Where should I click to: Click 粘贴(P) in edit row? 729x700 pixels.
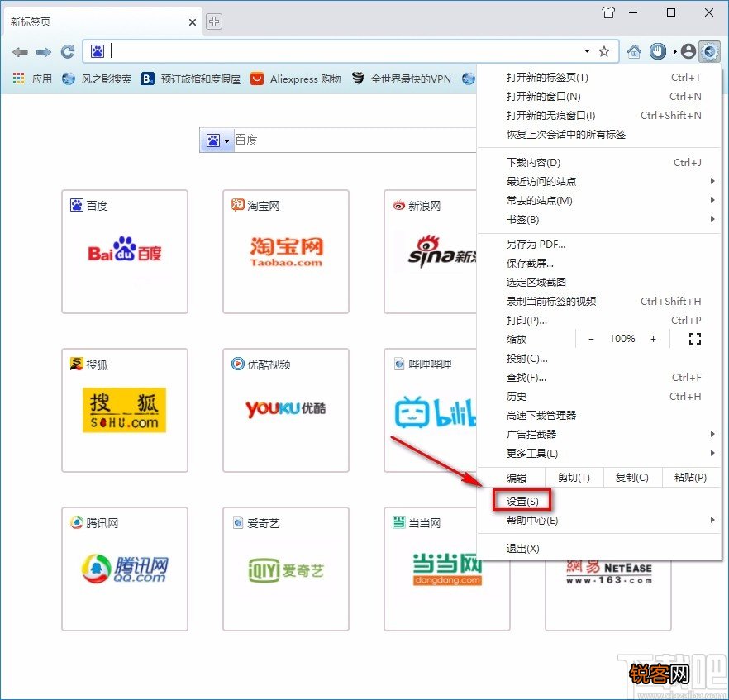[691, 478]
